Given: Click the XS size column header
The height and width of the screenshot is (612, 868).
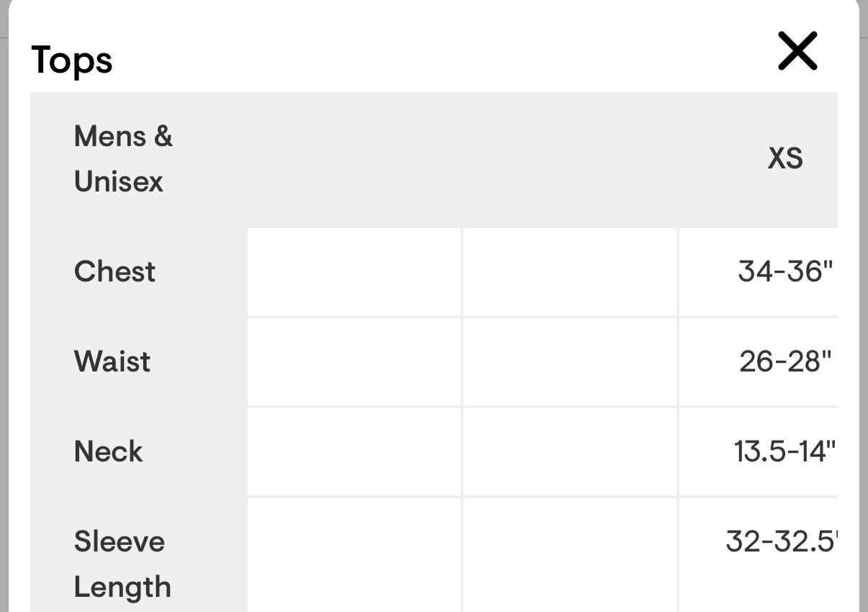Looking at the screenshot, I should click(x=785, y=159).
